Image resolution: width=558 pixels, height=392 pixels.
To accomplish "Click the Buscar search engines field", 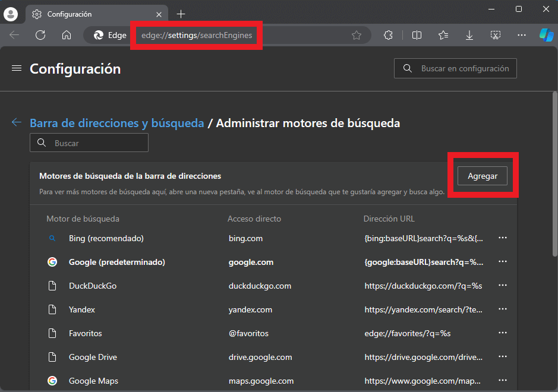I will click(x=89, y=143).
